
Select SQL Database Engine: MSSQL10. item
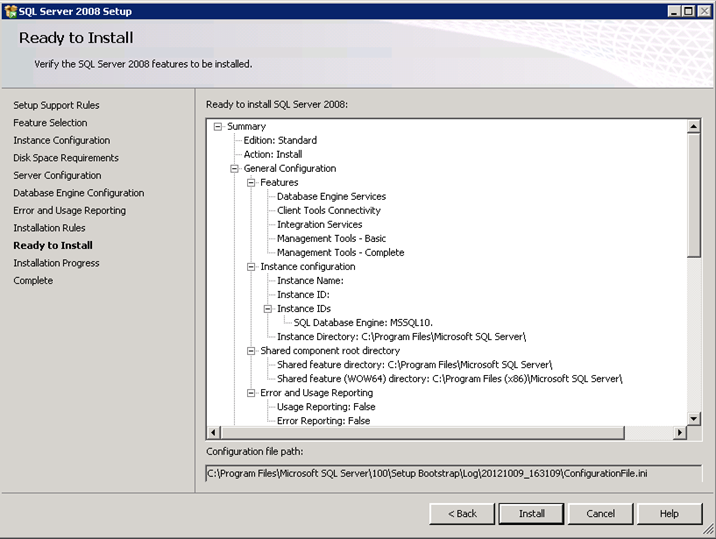tap(363, 323)
